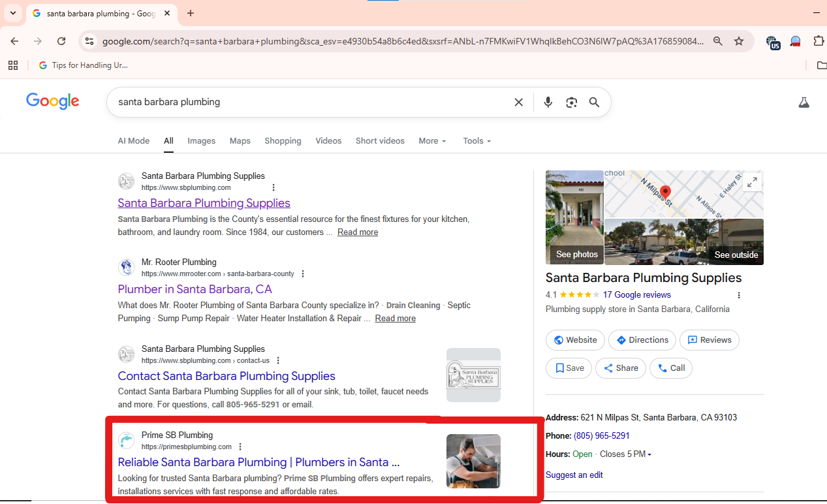Switch to the Maps tab
The height and width of the screenshot is (504, 827).
coord(240,140)
